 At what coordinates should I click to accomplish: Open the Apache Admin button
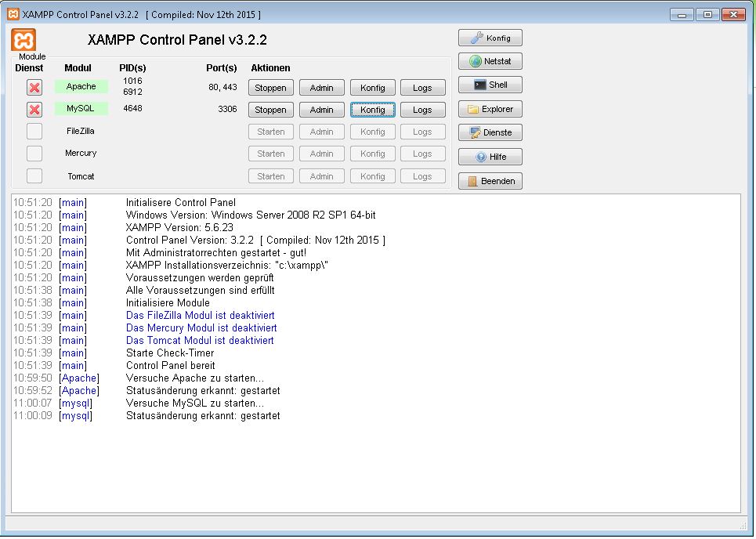pyautogui.click(x=321, y=88)
